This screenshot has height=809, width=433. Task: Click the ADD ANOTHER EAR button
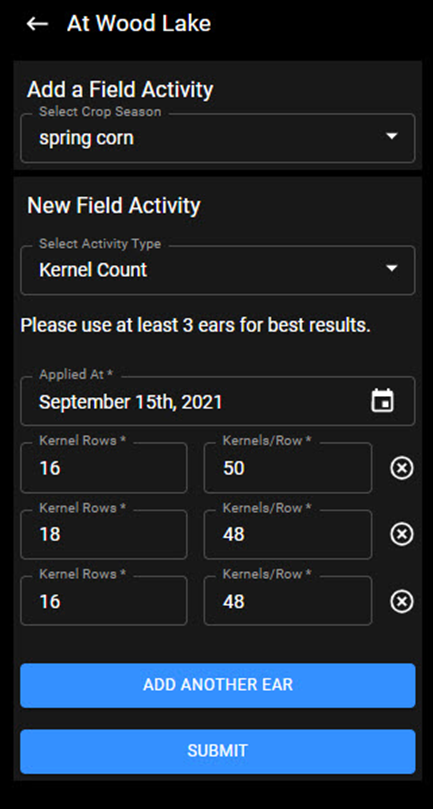coord(218,685)
